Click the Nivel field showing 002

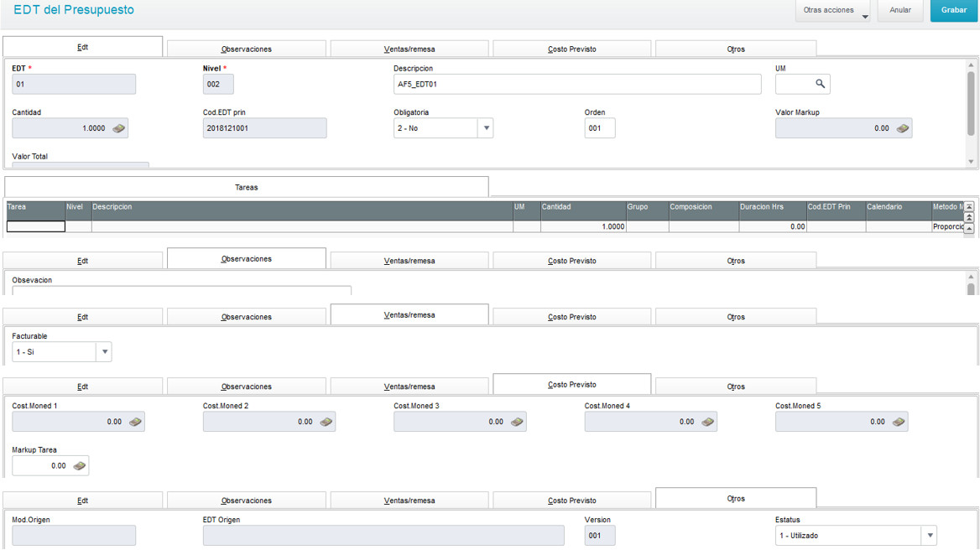click(218, 85)
